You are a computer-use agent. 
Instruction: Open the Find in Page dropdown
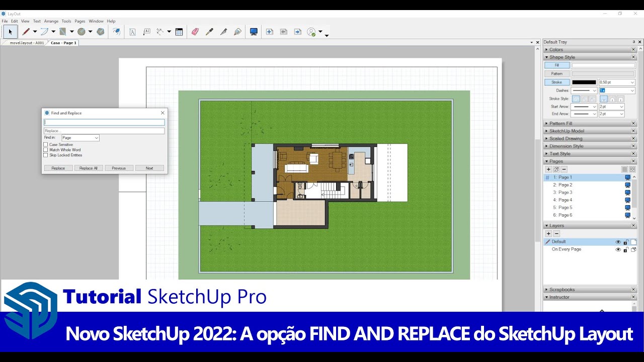point(80,138)
